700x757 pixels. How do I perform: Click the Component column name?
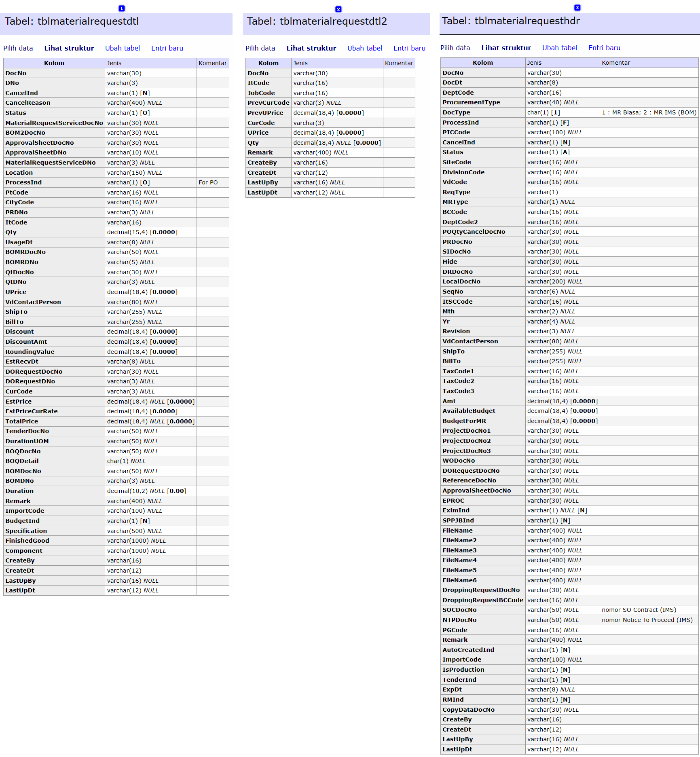click(x=24, y=551)
